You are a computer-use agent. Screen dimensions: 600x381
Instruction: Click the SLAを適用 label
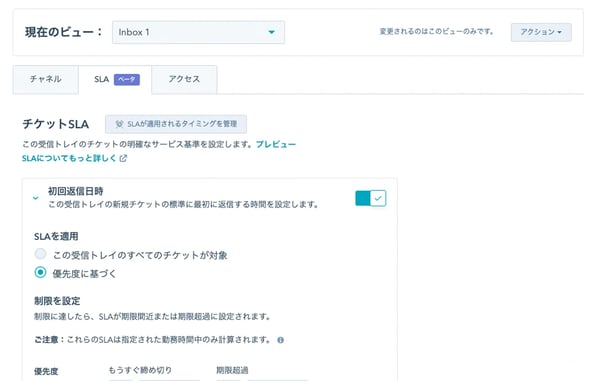pos(56,236)
